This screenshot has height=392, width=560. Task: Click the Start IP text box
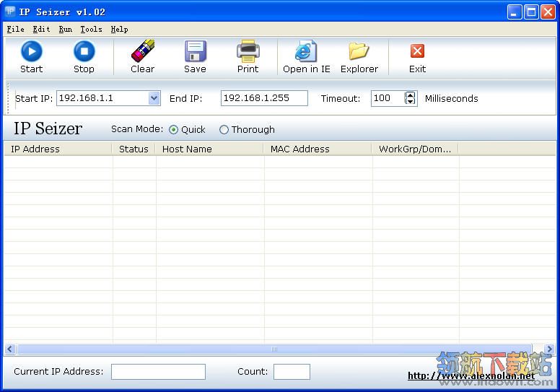point(103,98)
